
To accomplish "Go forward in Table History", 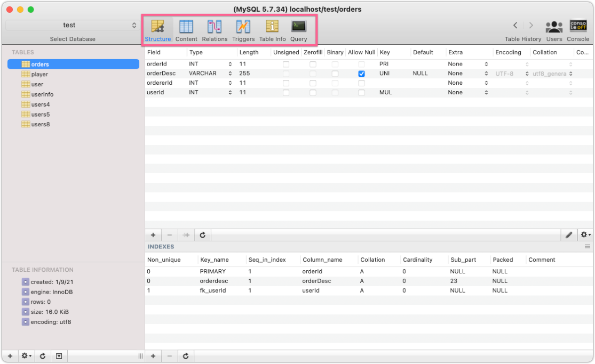I will [x=531, y=26].
